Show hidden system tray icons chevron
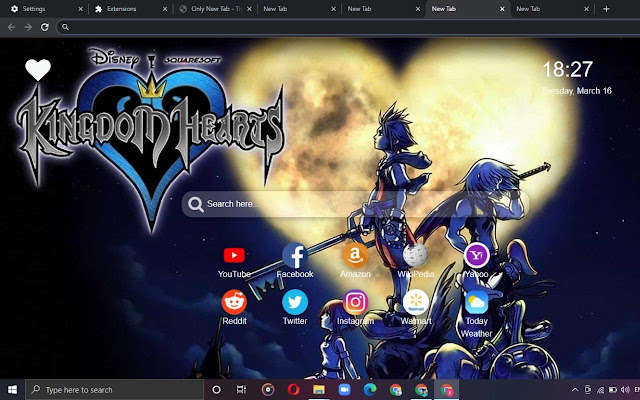 (x=575, y=390)
